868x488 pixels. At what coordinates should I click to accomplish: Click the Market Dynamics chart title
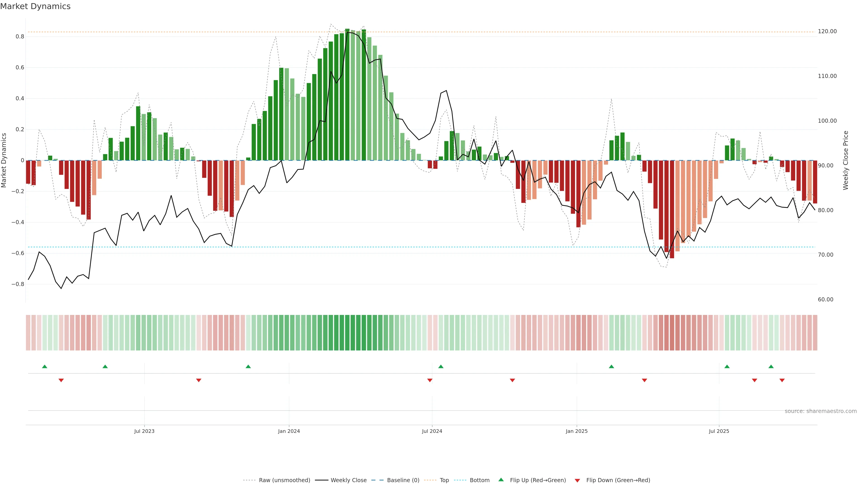pos(35,6)
